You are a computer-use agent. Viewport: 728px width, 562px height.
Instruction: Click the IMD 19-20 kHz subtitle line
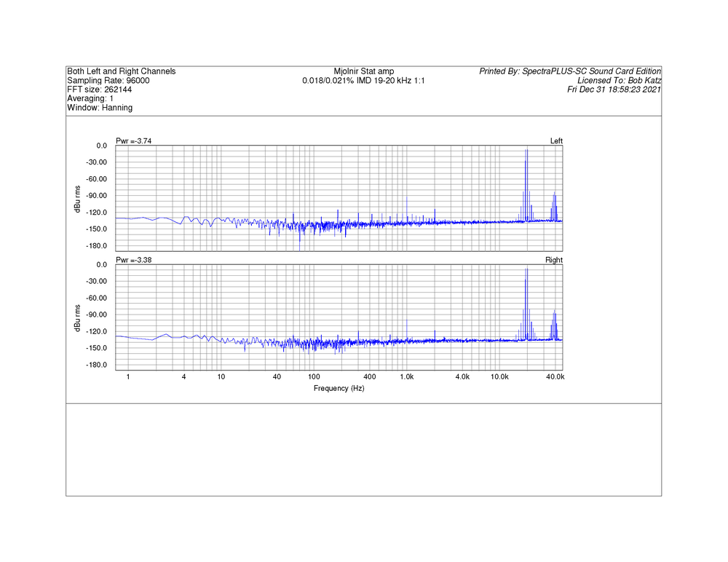click(x=363, y=81)
